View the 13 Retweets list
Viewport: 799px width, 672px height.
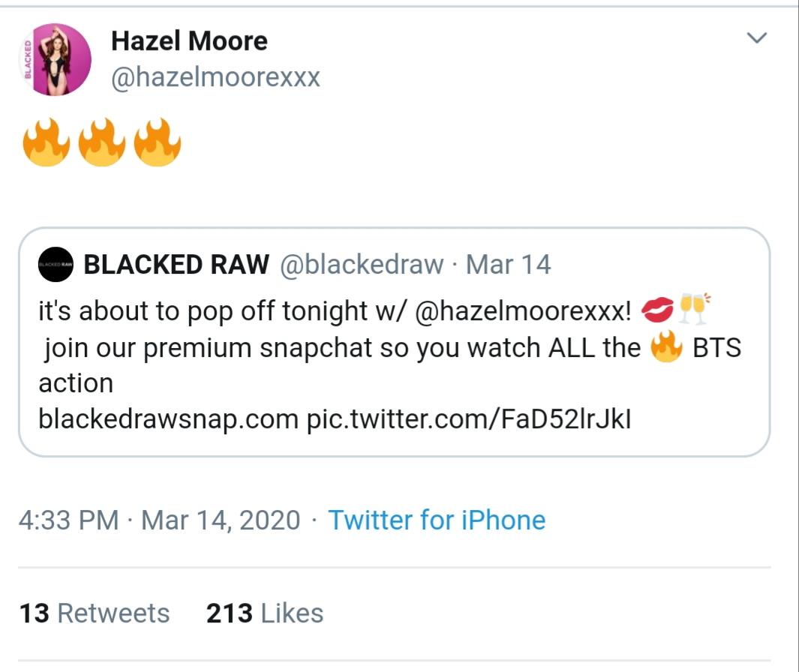coord(95,613)
